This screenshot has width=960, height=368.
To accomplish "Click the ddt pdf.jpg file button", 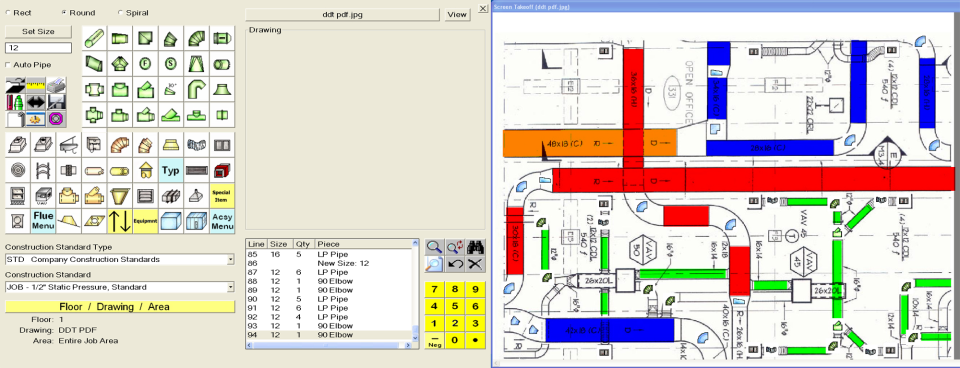I will click(342, 15).
